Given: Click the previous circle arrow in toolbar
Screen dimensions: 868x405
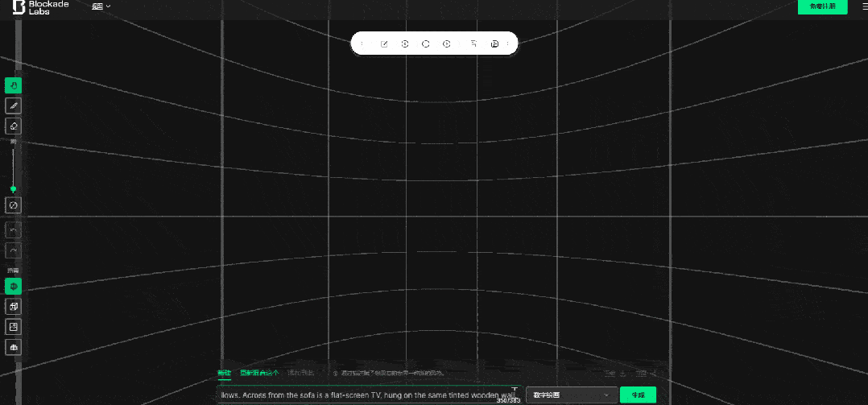Looking at the screenshot, I should pos(405,43).
